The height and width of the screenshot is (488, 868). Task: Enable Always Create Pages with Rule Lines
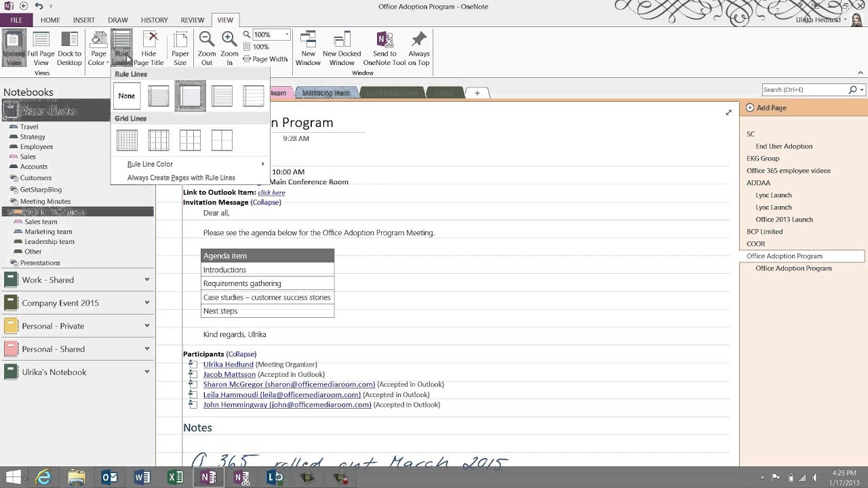pyautogui.click(x=181, y=178)
